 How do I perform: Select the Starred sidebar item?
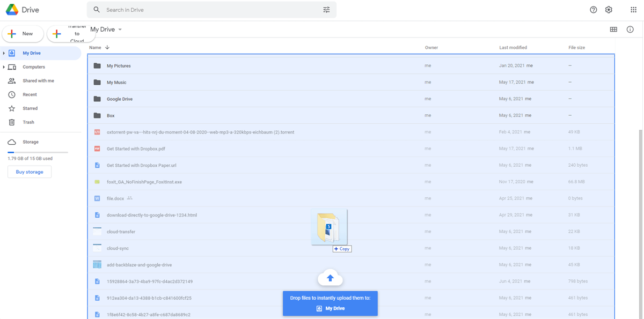[30, 108]
